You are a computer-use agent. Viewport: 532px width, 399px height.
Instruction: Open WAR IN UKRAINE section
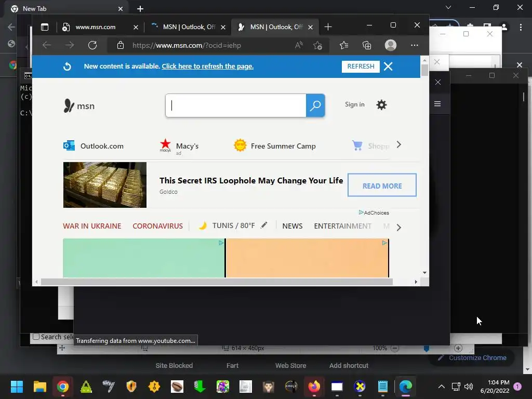point(92,226)
